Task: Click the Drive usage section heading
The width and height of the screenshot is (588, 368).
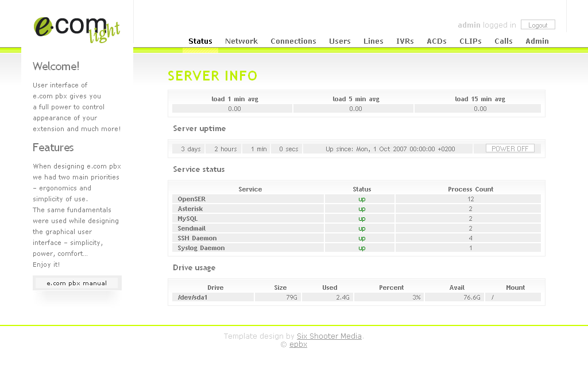Action: coord(194,268)
